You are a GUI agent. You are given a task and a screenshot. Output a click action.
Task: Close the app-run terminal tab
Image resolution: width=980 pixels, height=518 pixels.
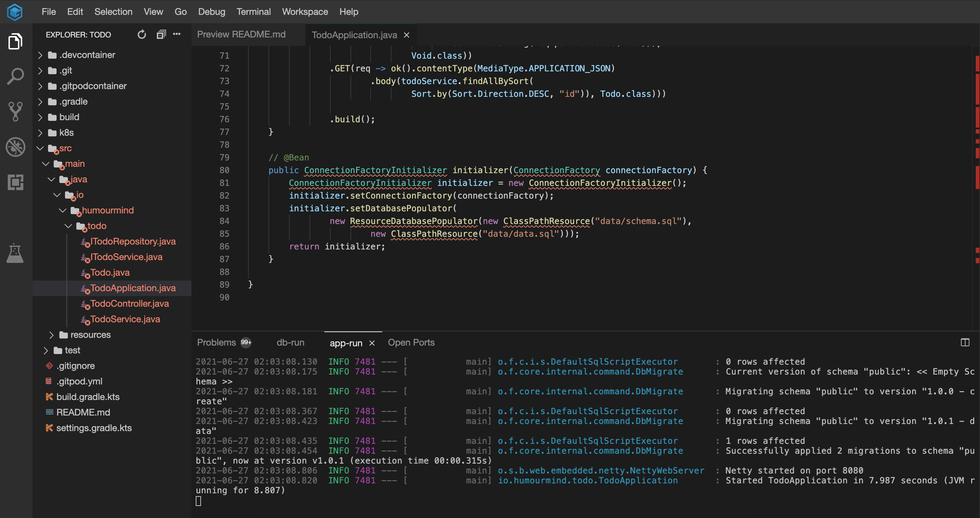click(x=372, y=342)
